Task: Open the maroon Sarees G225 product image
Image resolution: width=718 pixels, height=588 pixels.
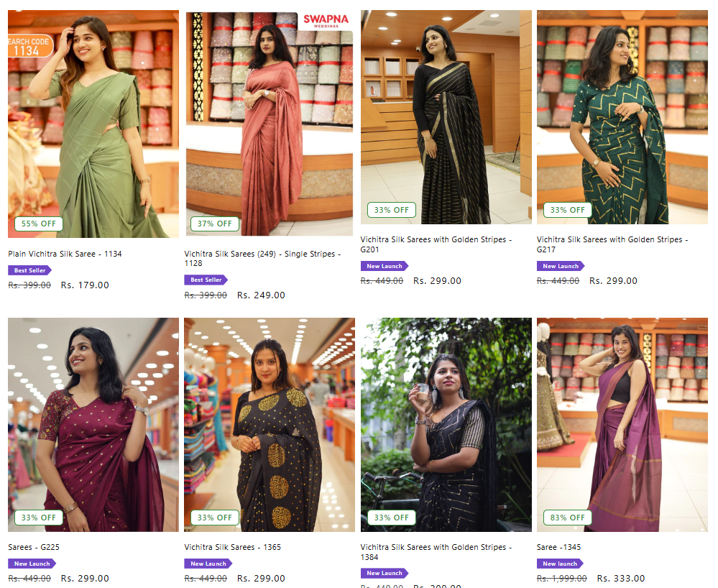Action: coord(93,425)
